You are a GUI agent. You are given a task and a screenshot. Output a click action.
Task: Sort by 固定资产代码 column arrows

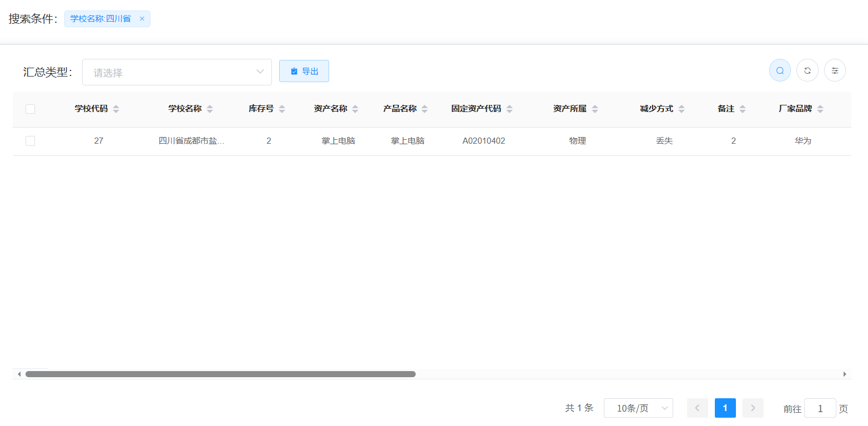[509, 109]
